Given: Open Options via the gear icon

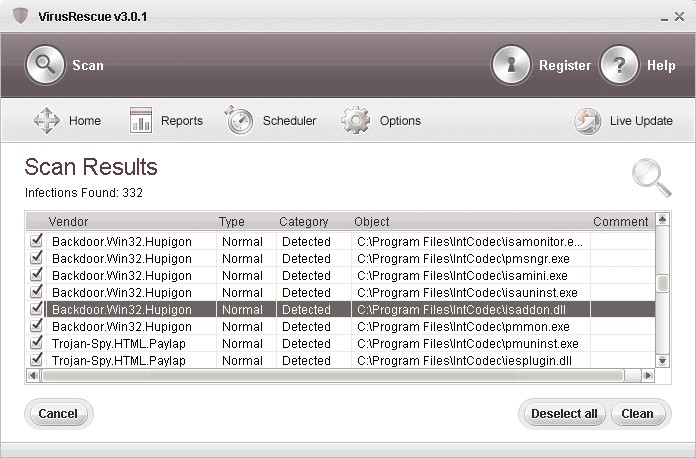Looking at the screenshot, I should coord(356,121).
